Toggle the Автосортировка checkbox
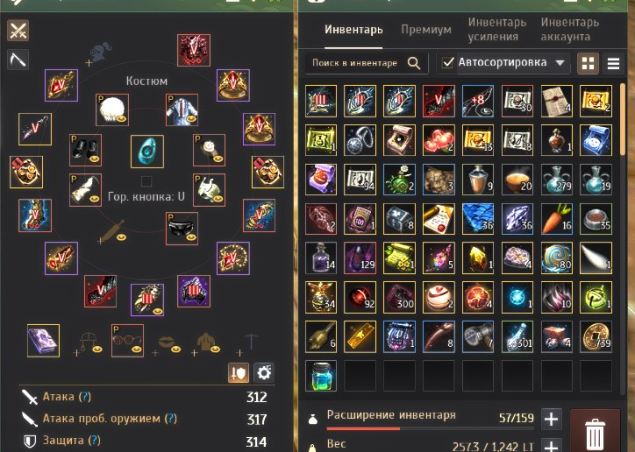Screen dimensions: 635x452 point(447,63)
